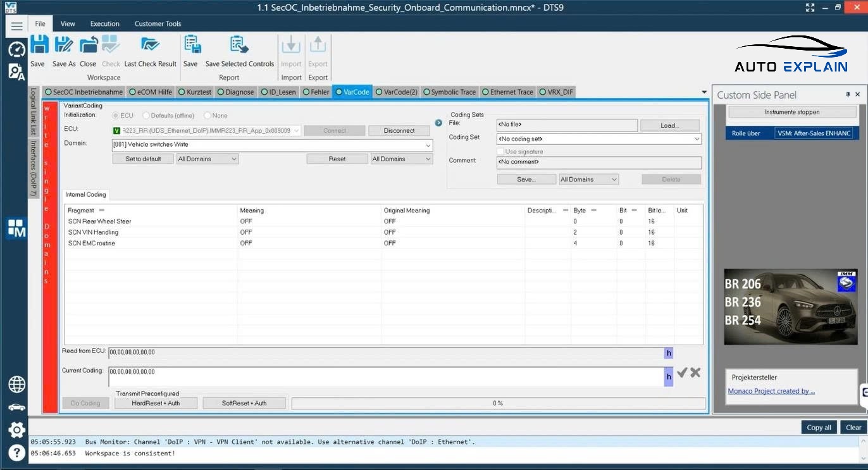Toggle the Use signature checkbox

coord(500,152)
